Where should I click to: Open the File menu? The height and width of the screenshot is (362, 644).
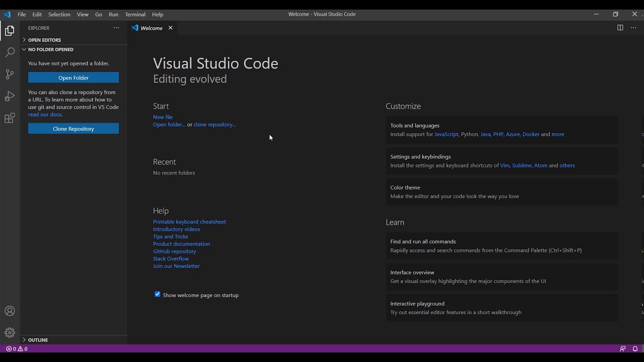22,14
